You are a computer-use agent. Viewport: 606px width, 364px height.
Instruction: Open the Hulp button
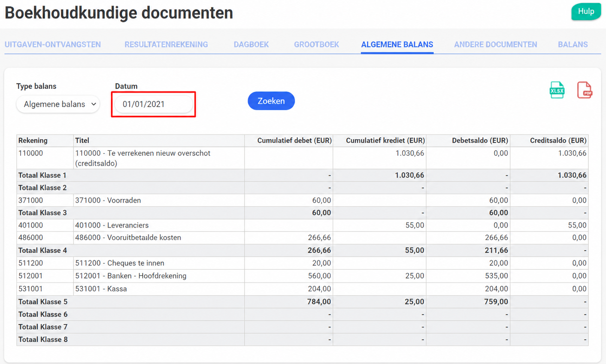(586, 12)
